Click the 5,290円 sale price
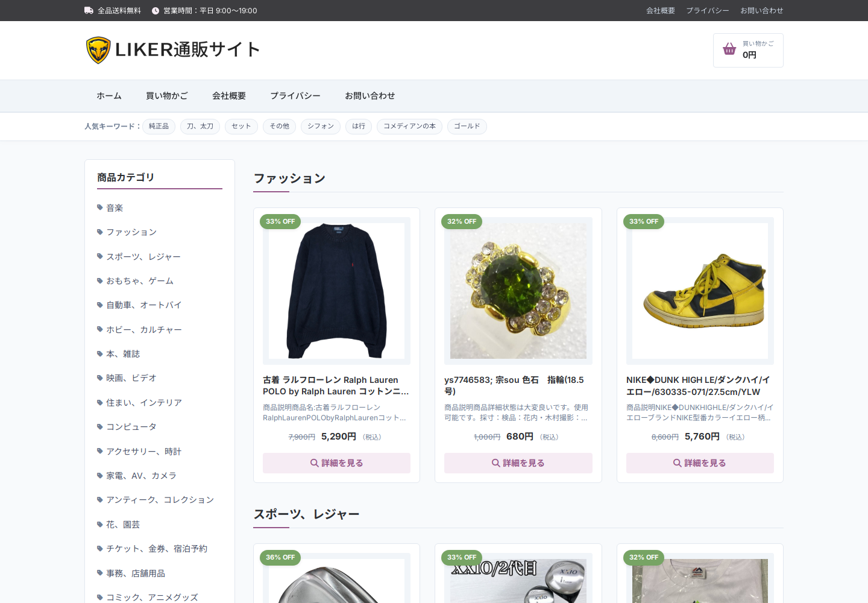Viewport: 868px width, 603px height. click(x=339, y=437)
